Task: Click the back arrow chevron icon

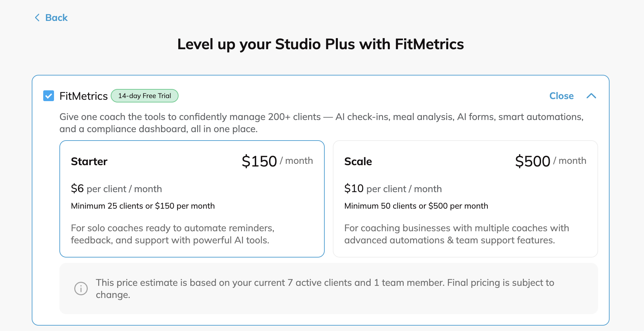Action: 37,18
